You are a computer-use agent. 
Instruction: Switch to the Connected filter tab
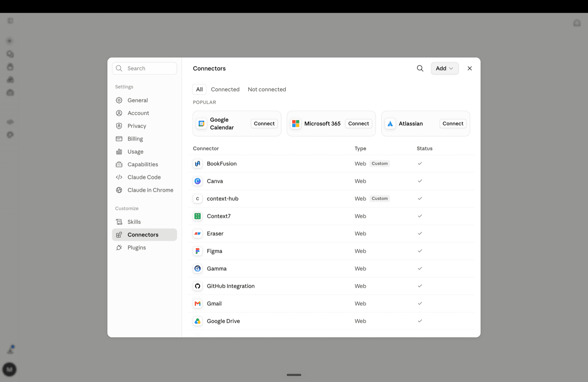point(225,89)
